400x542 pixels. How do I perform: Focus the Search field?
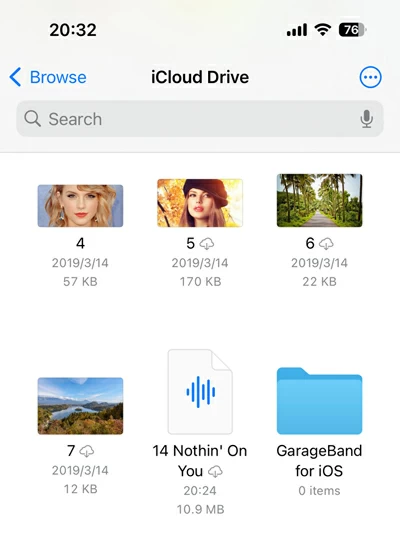point(200,119)
